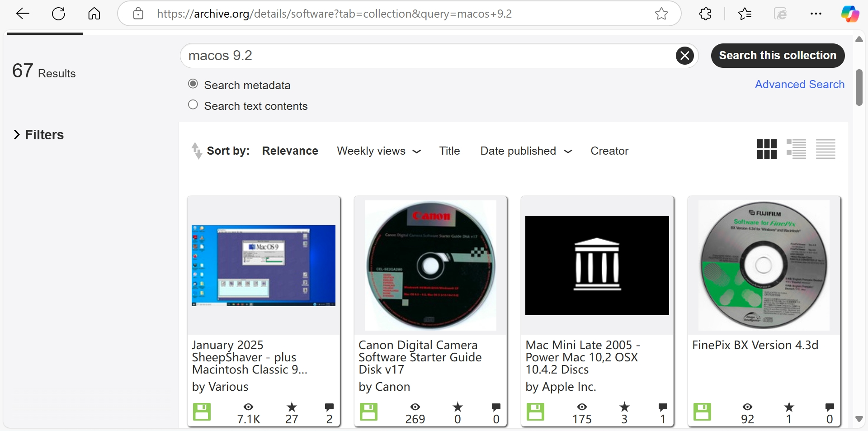The height and width of the screenshot is (431, 868).
Task: Expand the Filters section
Action: click(x=38, y=135)
